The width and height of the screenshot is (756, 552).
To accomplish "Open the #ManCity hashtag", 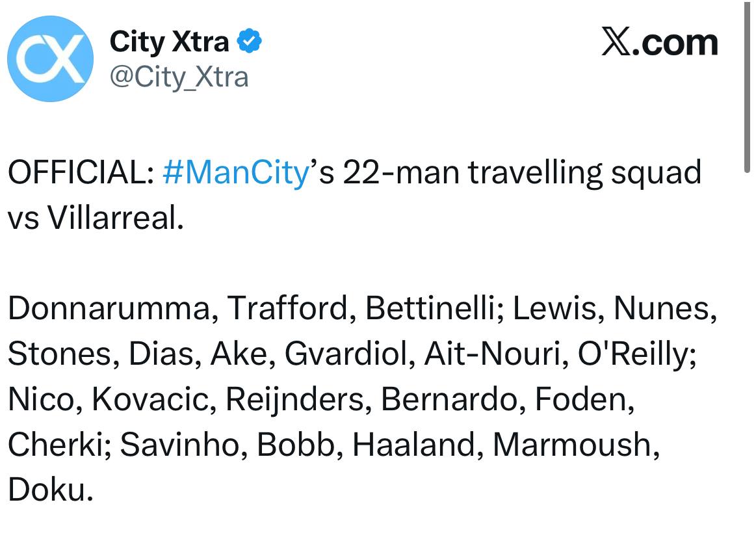I will point(235,174).
